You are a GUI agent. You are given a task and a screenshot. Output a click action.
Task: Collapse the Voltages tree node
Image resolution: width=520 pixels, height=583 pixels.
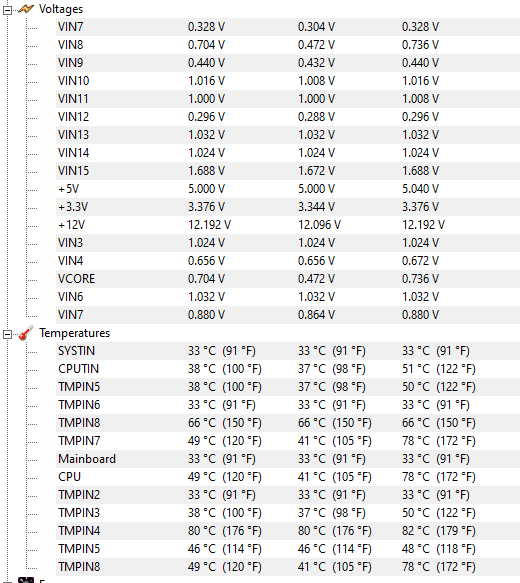pyautogui.click(x=7, y=11)
